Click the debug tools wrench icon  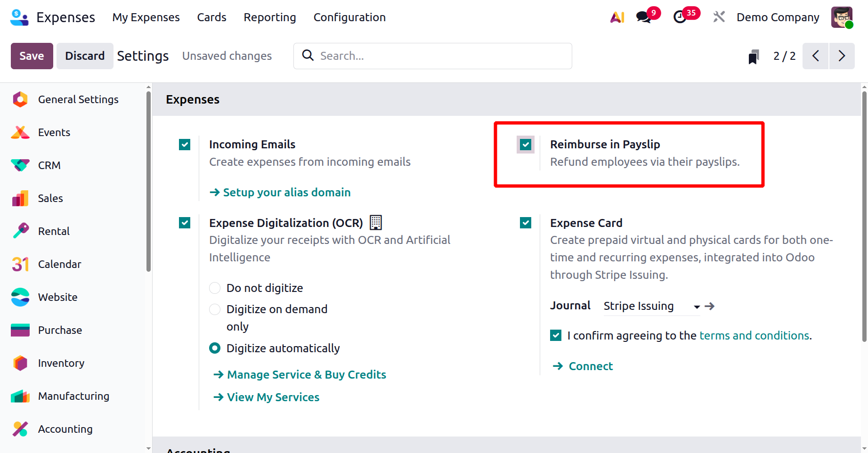click(719, 17)
